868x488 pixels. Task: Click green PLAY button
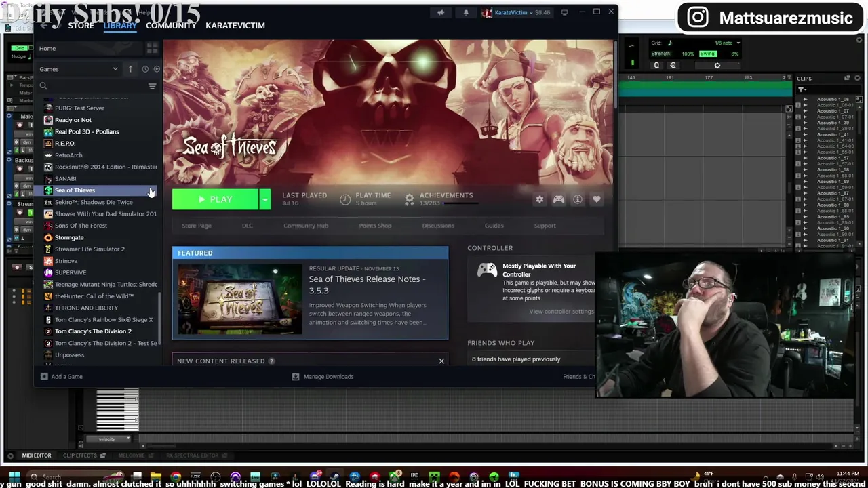pos(215,199)
